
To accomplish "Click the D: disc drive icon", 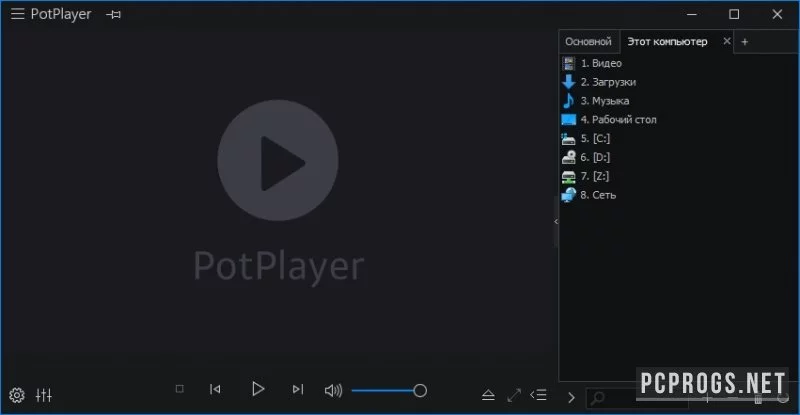I will [568, 157].
